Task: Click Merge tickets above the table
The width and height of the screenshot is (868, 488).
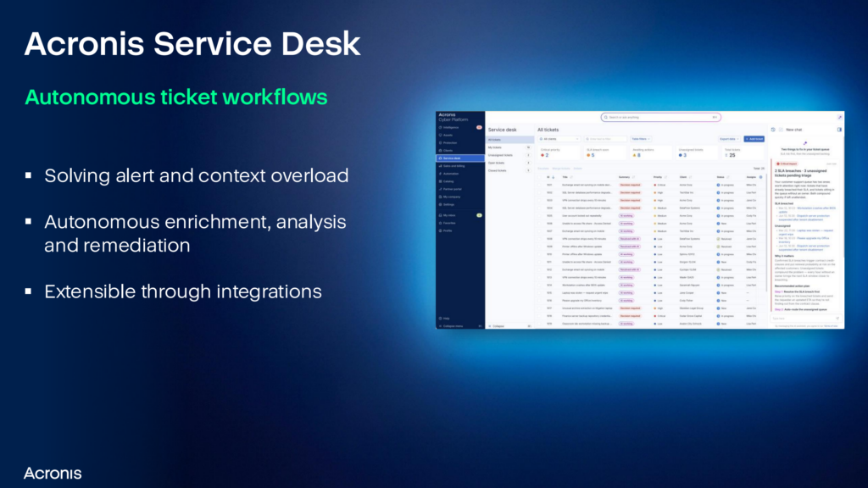Action: click(561, 169)
